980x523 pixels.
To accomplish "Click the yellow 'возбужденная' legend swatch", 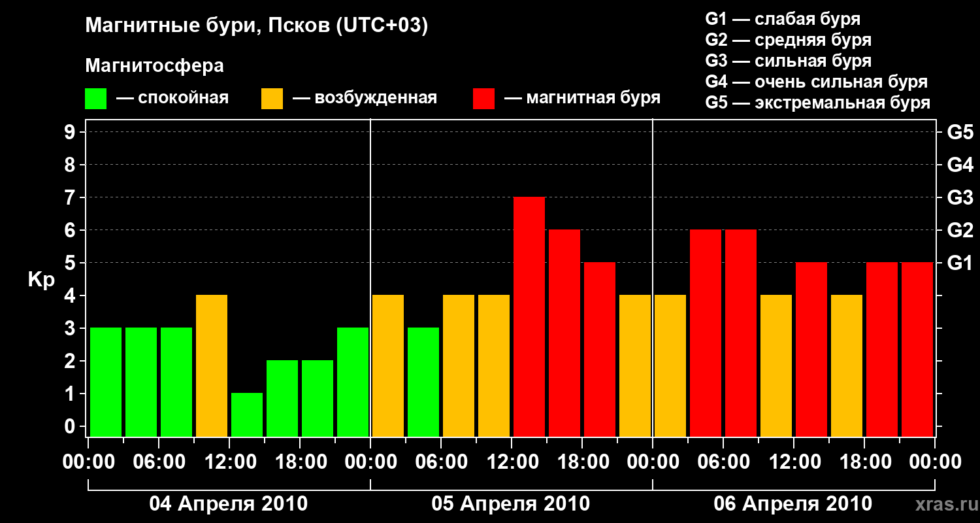I will point(272,99).
